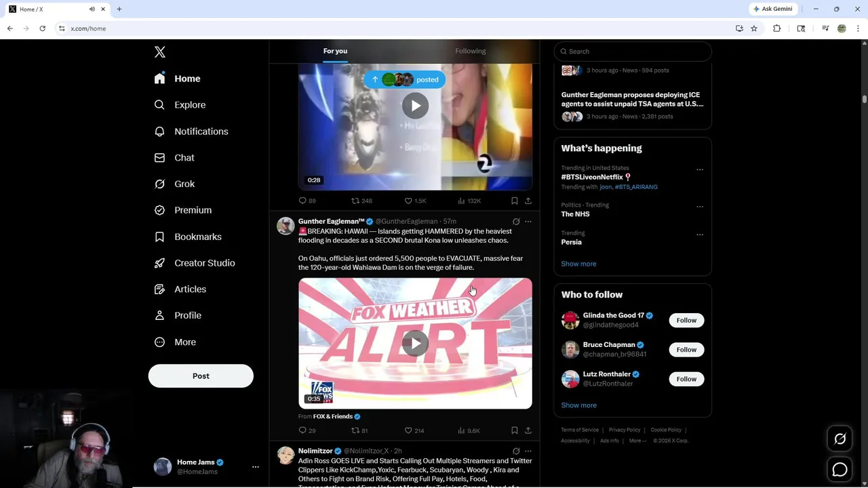The height and width of the screenshot is (488, 868).
Task: Follow Glinda the Good 17
Action: coord(686,321)
